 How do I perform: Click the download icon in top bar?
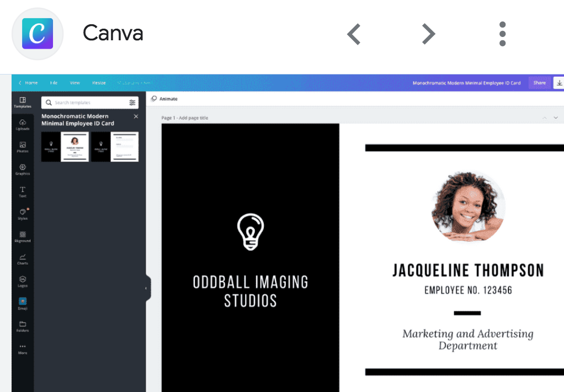pyautogui.click(x=558, y=83)
